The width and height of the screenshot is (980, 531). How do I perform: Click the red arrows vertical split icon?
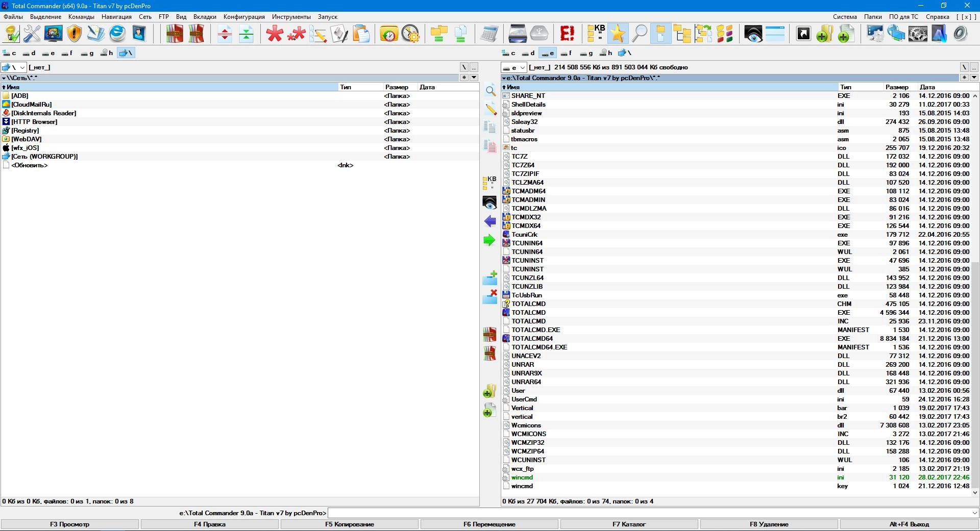pos(225,34)
